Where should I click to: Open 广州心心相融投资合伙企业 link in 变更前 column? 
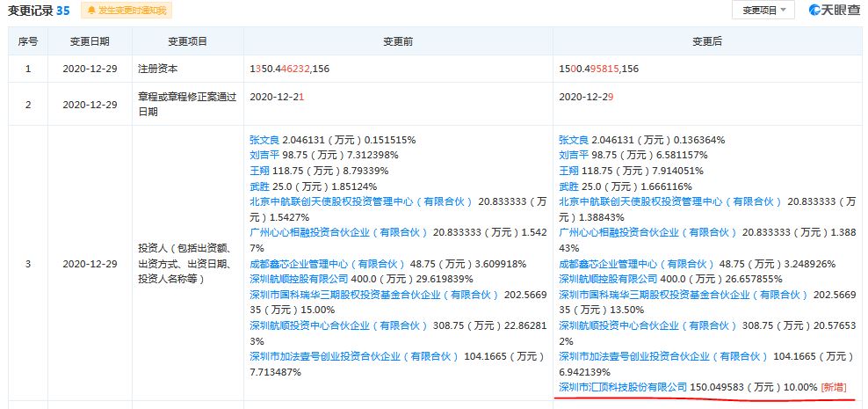(x=339, y=233)
